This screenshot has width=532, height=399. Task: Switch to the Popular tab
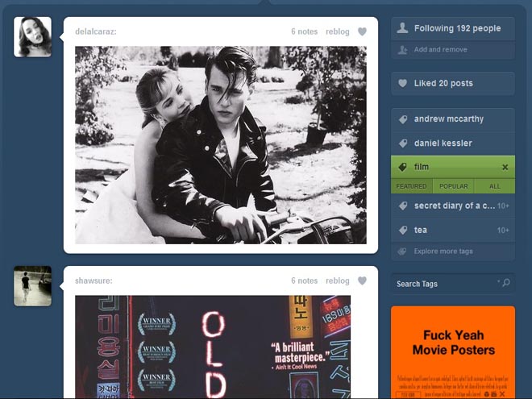click(x=453, y=186)
